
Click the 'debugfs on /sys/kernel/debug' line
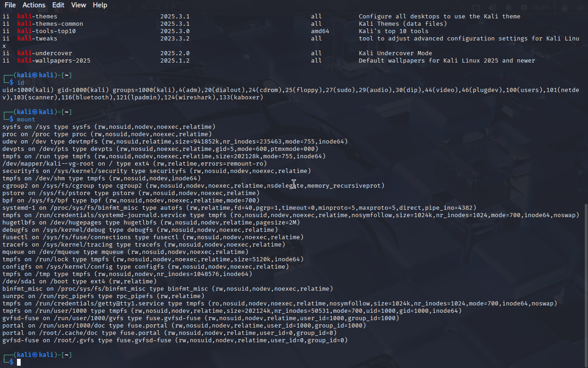(140, 230)
